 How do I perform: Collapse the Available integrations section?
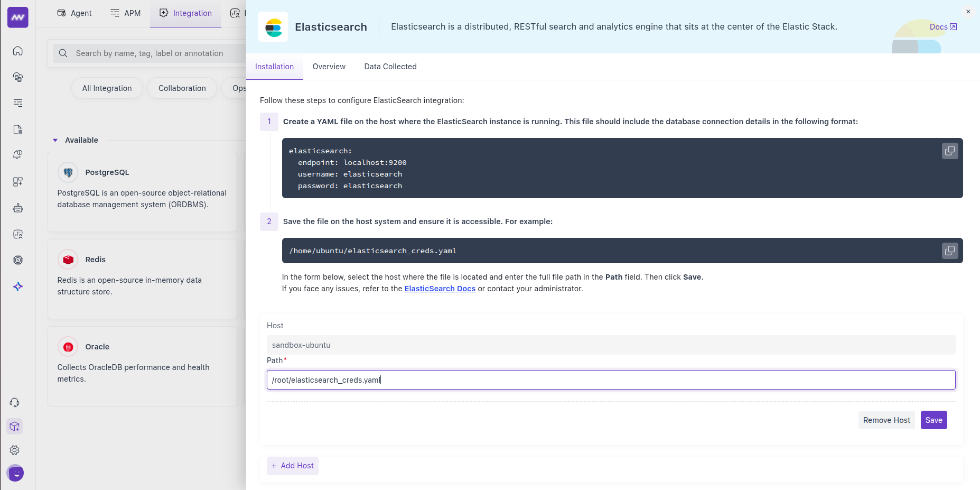click(55, 140)
